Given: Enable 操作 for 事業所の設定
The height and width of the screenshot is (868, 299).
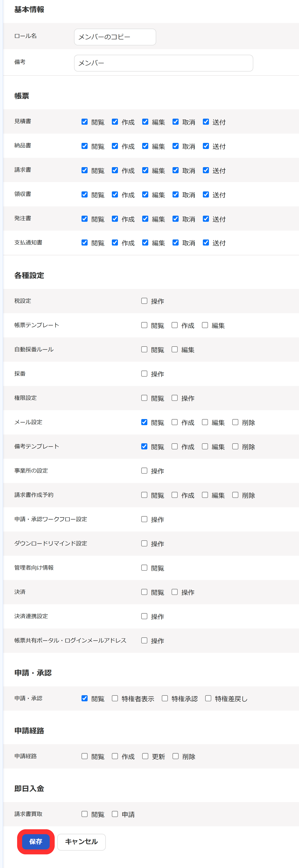Looking at the screenshot, I should [x=144, y=471].
